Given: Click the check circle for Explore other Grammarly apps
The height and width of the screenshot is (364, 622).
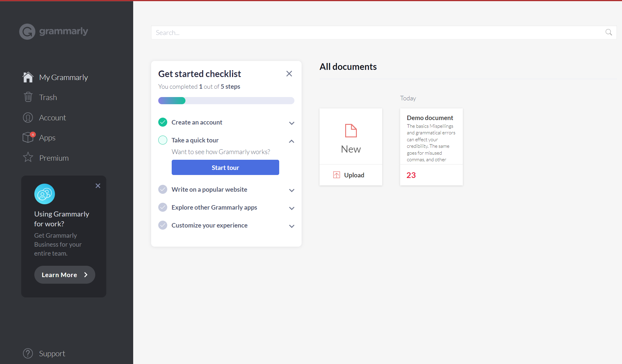Looking at the screenshot, I should [163, 207].
